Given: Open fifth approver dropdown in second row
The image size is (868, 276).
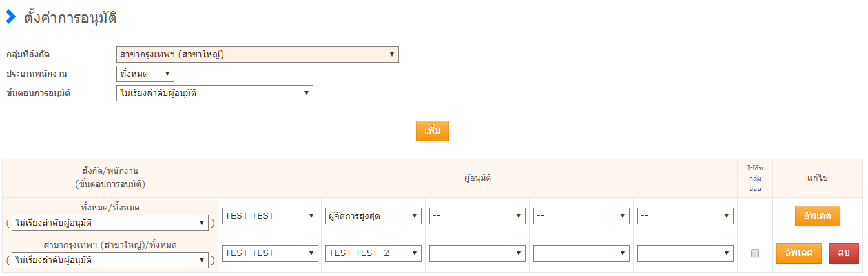Looking at the screenshot, I should (x=685, y=253).
